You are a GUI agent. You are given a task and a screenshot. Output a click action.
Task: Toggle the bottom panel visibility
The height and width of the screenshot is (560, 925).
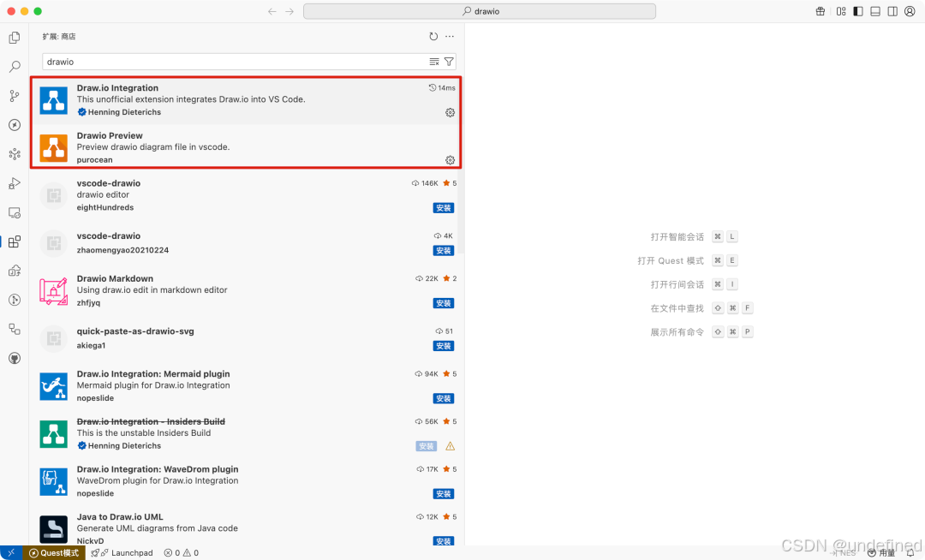coord(875,11)
